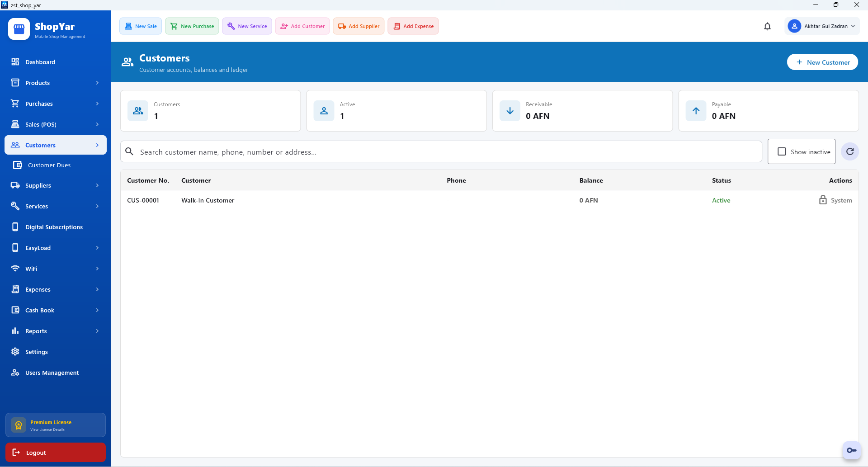Click the ShopYar store logo icon
This screenshot has width=868, height=467.
coord(19,29)
